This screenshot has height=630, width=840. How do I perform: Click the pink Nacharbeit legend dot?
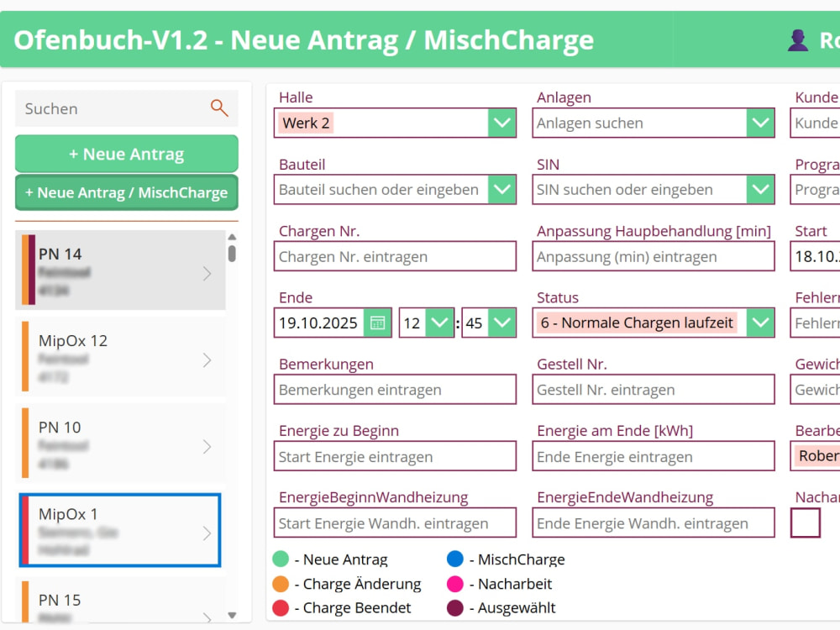(454, 584)
